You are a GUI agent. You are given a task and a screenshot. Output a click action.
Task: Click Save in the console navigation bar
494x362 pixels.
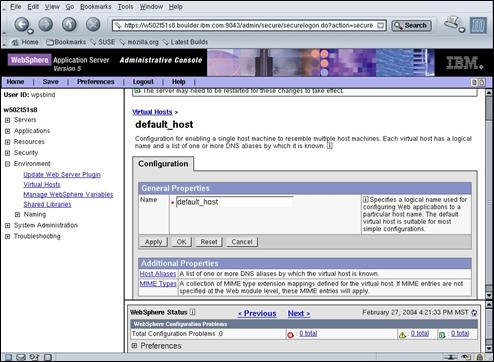point(51,82)
